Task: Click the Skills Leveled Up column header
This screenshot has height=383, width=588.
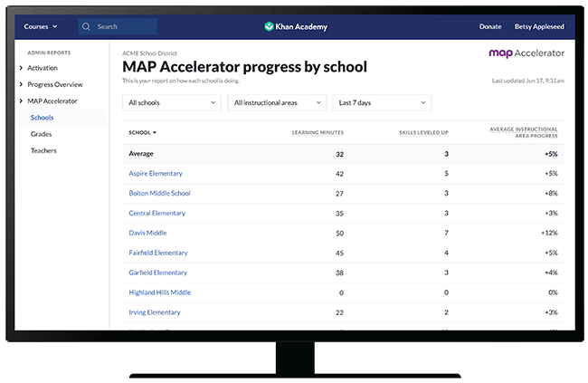Action: tap(423, 132)
